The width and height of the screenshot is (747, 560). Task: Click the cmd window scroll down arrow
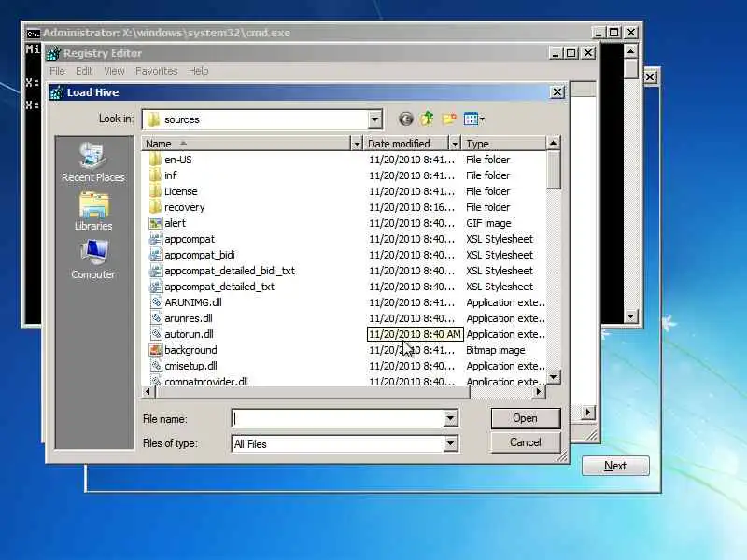[631, 316]
